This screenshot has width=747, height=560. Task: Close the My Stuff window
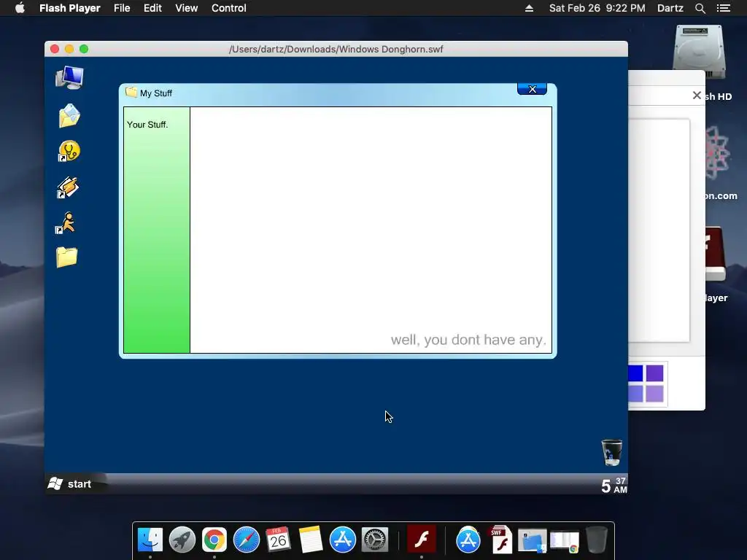point(532,89)
